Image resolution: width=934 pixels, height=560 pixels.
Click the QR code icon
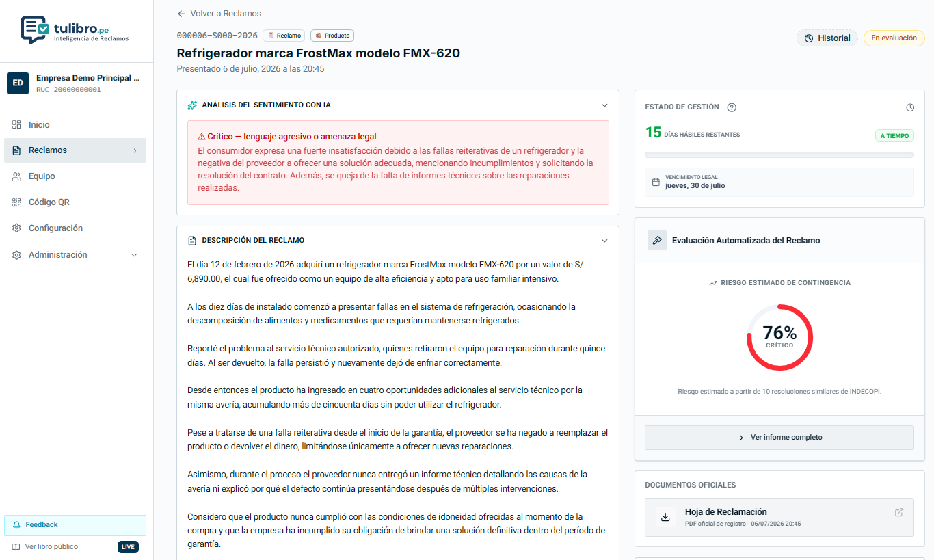(16, 202)
